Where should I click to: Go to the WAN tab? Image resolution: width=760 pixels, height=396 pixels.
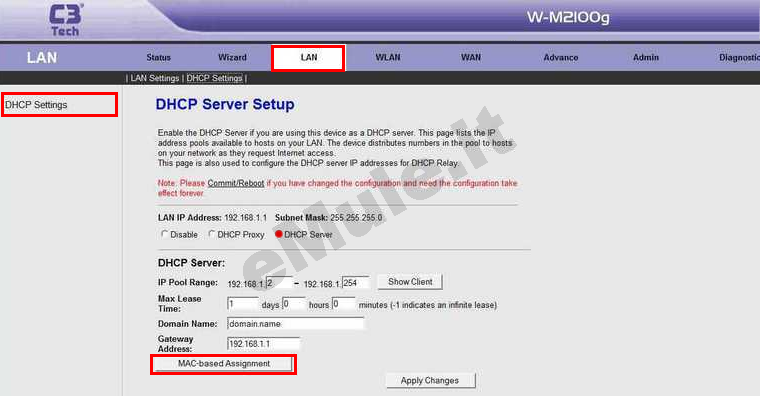pyautogui.click(x=471, y=57)
